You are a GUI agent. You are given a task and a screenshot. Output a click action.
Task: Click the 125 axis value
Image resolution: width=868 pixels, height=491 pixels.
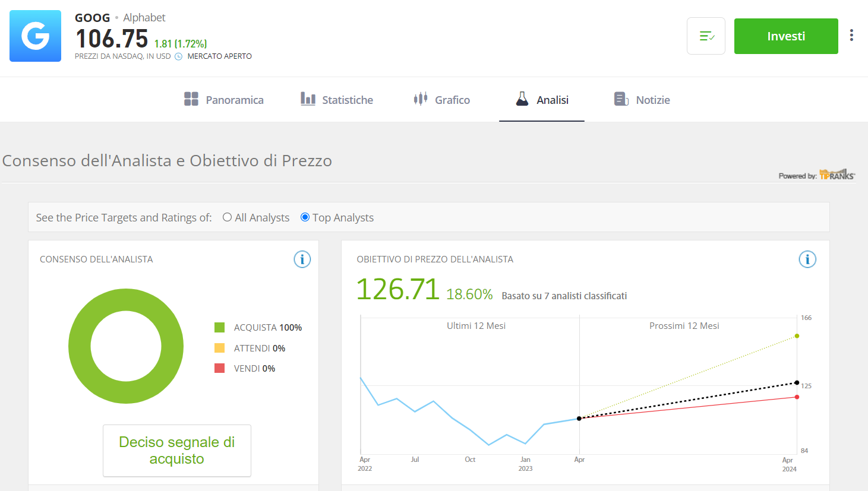point(806,386)
